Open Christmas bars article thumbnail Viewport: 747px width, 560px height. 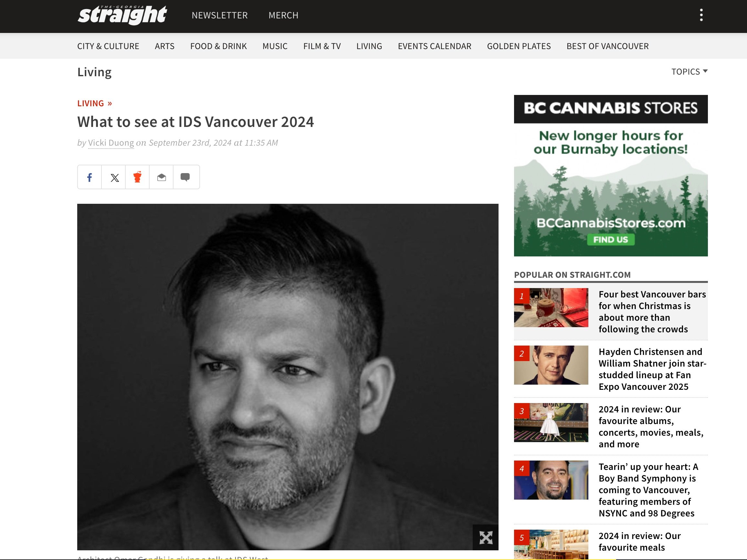pyautogui.click(x=551, y=307)
